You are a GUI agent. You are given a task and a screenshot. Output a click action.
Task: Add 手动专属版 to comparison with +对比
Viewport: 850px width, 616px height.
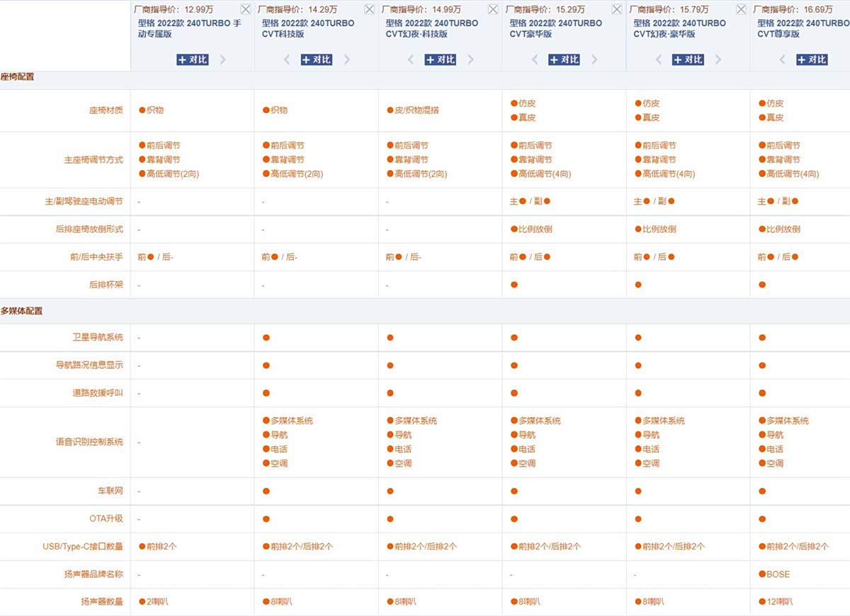tap(193, 59)
